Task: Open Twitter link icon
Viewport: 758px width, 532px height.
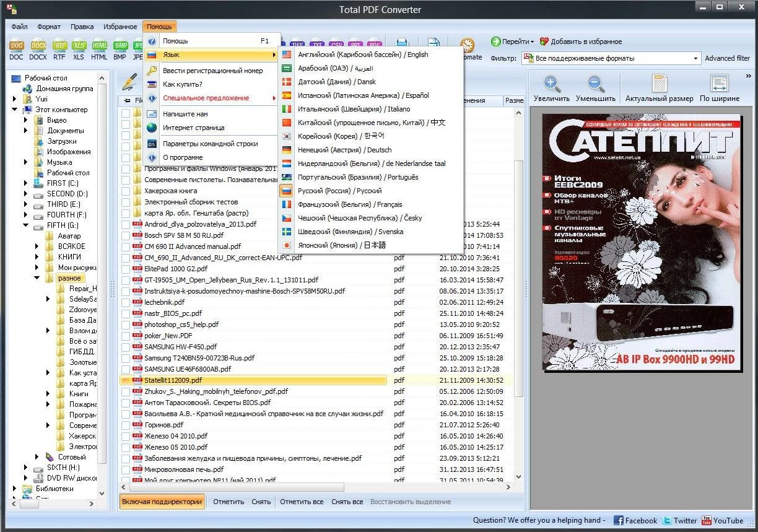Action: (667, 520)
